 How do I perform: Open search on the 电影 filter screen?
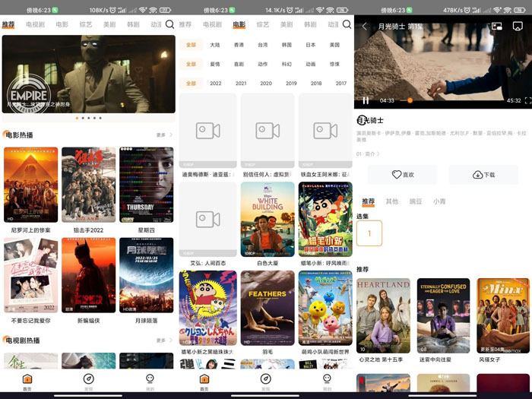[x=347, y=24]
